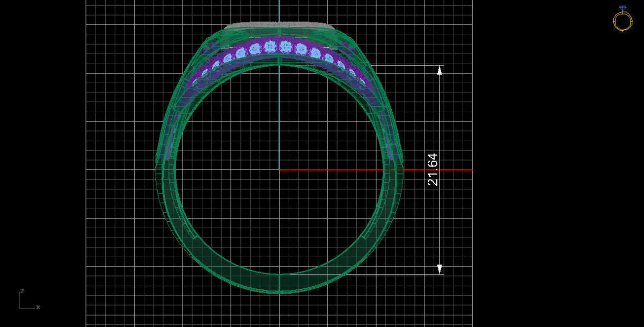Screen dimensions: 644x327
Task: Click the grey top plate of ring
Action: pyautogui.click(x=279, y=25)
